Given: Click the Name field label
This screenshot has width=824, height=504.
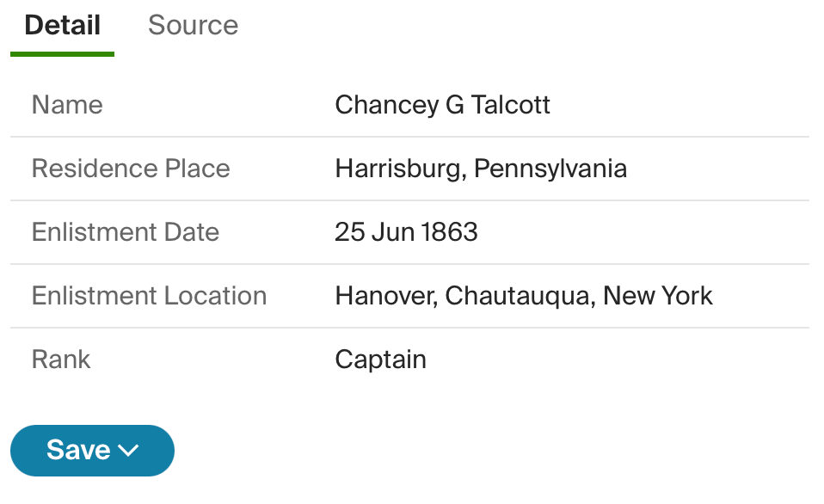Looking at the screenshot, I should point(67,105).
